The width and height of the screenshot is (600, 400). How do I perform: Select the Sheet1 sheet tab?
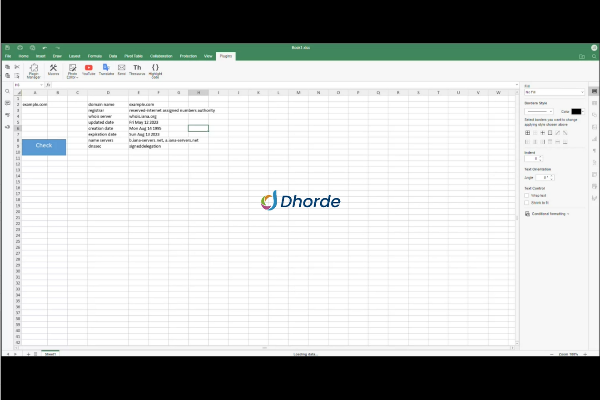(x=49, y=355)
